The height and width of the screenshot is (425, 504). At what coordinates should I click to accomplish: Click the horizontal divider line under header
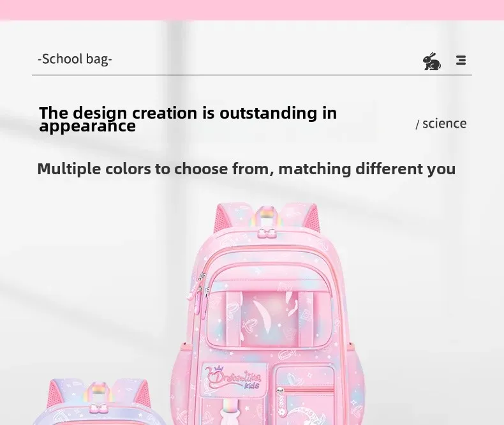(252, 75)
